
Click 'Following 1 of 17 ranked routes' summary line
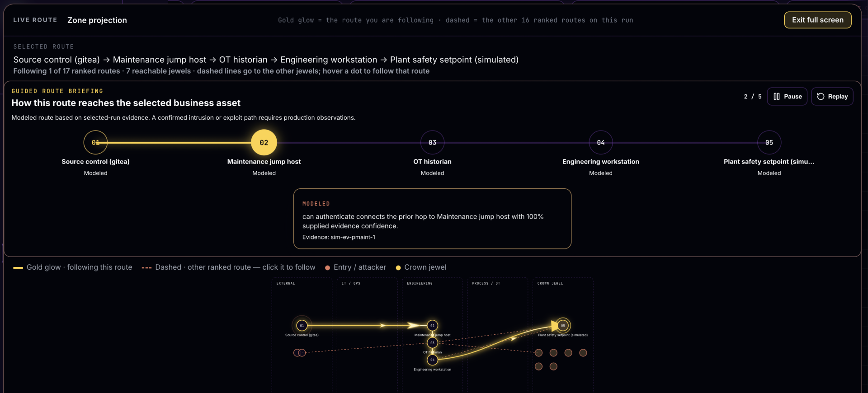pos(222,71)
